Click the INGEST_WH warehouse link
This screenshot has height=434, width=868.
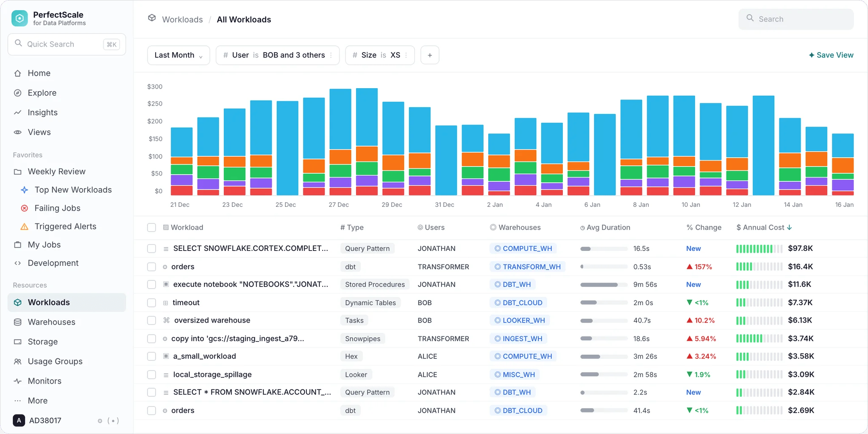coord(518,339)
